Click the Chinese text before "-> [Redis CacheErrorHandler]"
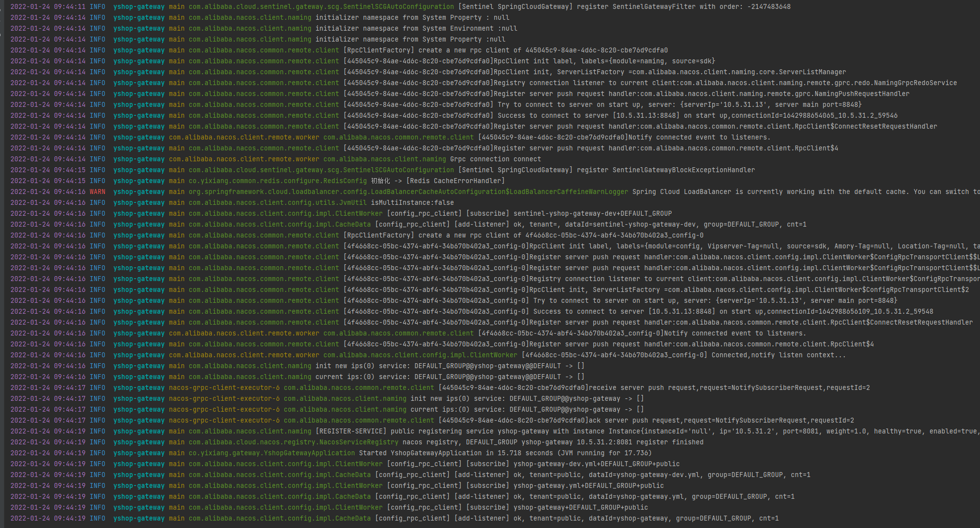The image size is (980, 528). click(x=380, y=181)
